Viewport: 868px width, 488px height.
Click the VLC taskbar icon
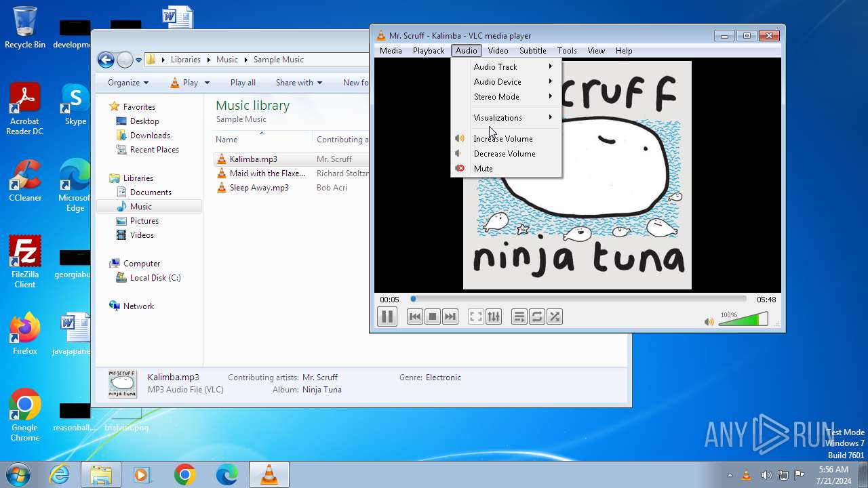tap(269, 474)
